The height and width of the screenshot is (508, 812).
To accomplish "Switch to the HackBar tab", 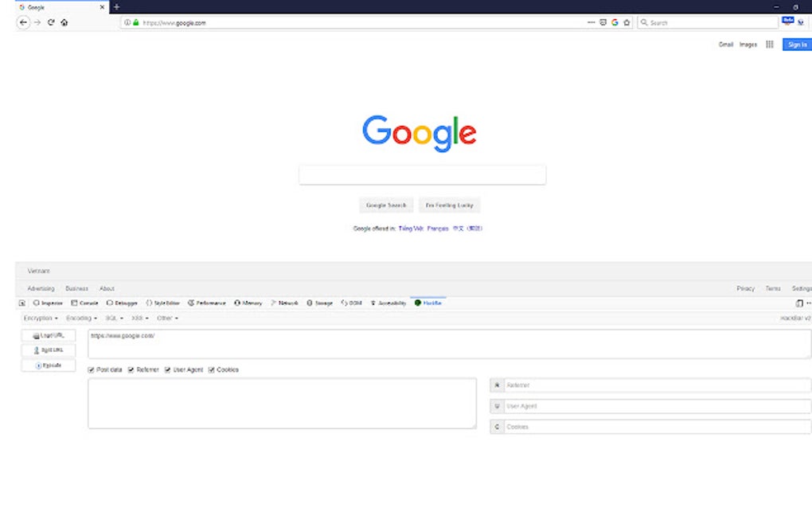I will pyautogui.click(x=428, y=303).
